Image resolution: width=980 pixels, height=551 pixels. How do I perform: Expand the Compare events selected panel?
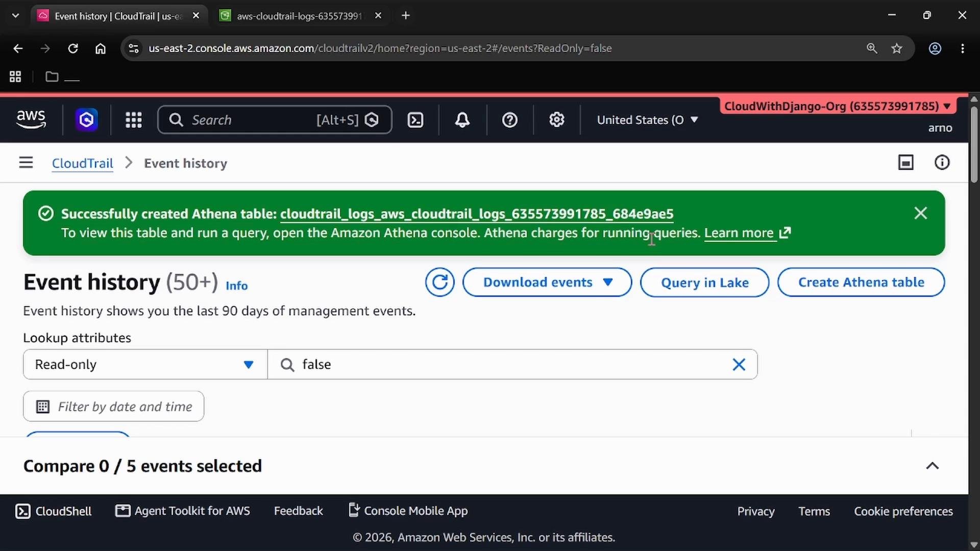click(x=933, y=466)
